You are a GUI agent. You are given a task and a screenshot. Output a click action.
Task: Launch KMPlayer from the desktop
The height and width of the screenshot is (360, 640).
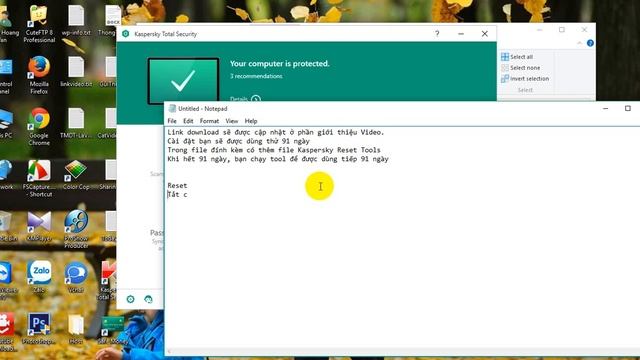pos(39,226)
